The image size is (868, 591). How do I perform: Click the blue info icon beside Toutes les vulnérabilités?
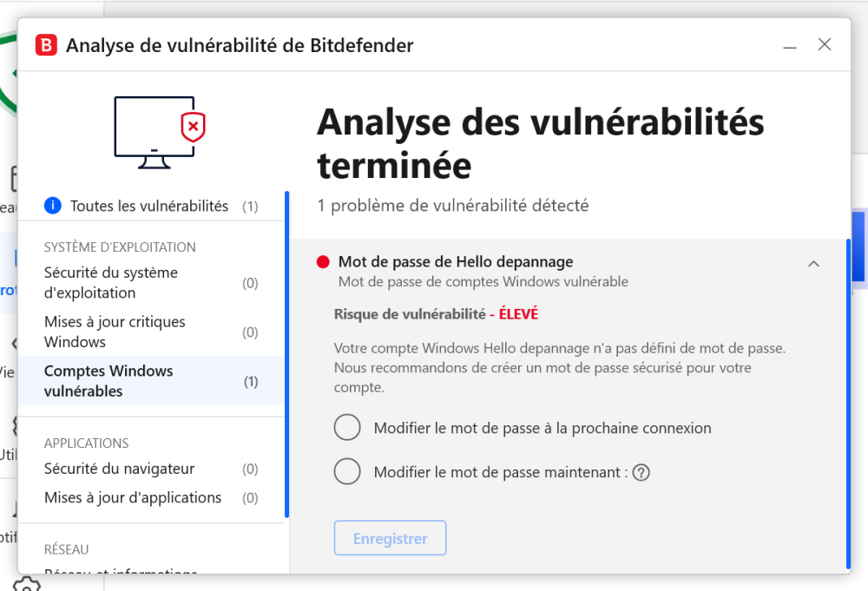tap(53, 206)
